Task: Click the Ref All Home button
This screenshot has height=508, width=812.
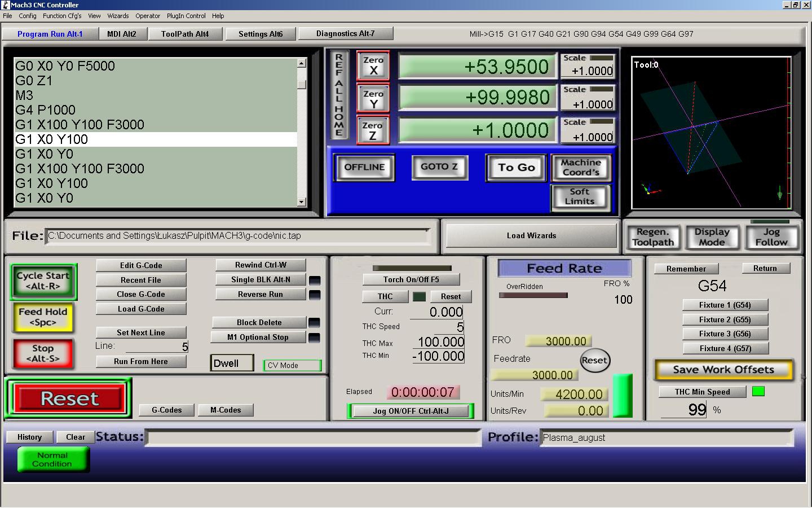Action: click(339, 94)
